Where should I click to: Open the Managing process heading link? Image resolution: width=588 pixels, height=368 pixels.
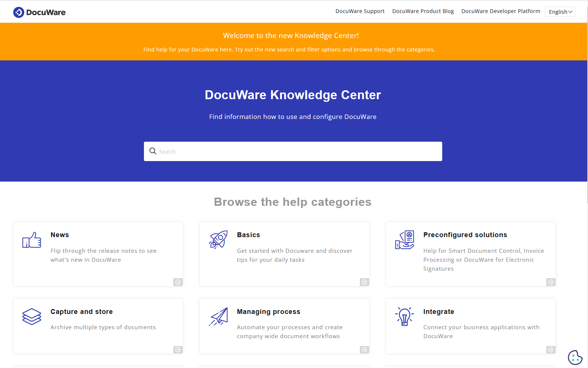pos(268,312)
